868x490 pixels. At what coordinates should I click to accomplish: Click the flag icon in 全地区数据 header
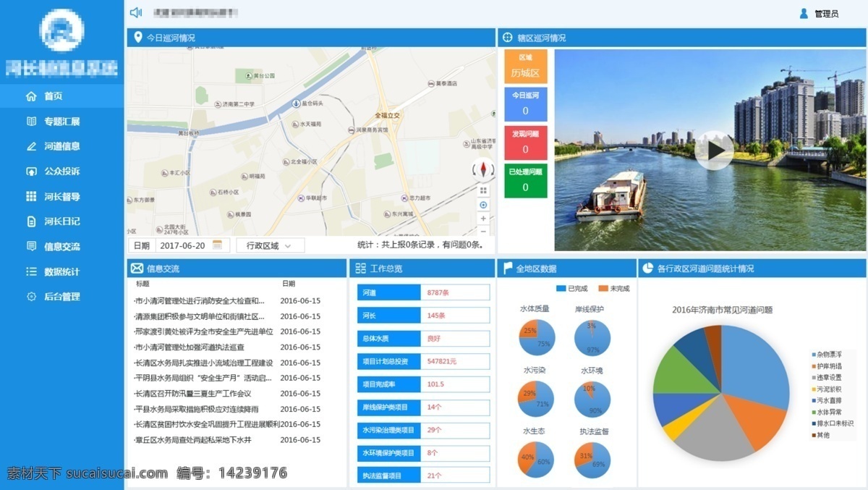tap(509, 269)
